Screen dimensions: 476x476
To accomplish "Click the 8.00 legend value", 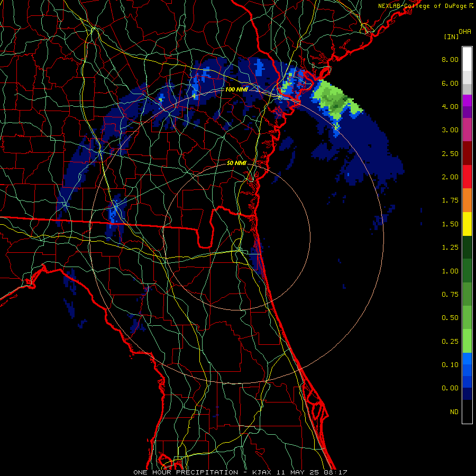I will (450, 59).
